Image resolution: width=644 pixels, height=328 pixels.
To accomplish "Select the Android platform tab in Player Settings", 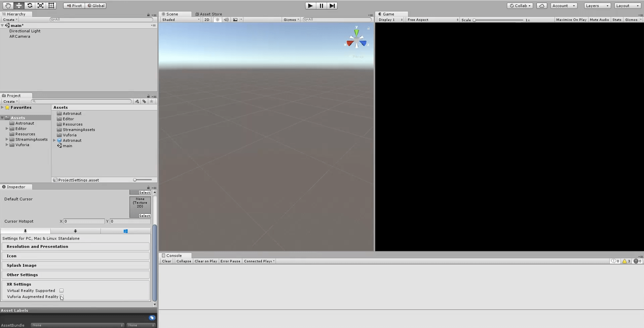I will pyautogui.click(x=75, y=231).
